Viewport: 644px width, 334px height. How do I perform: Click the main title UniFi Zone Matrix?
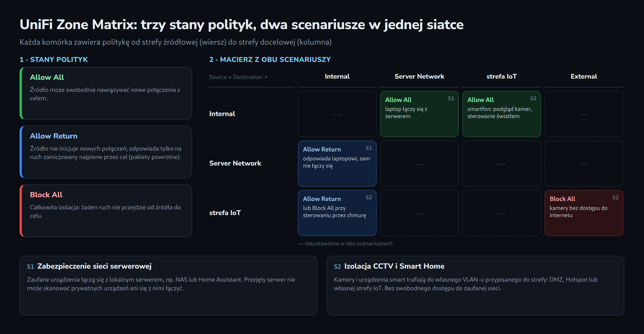coord(241,24)
